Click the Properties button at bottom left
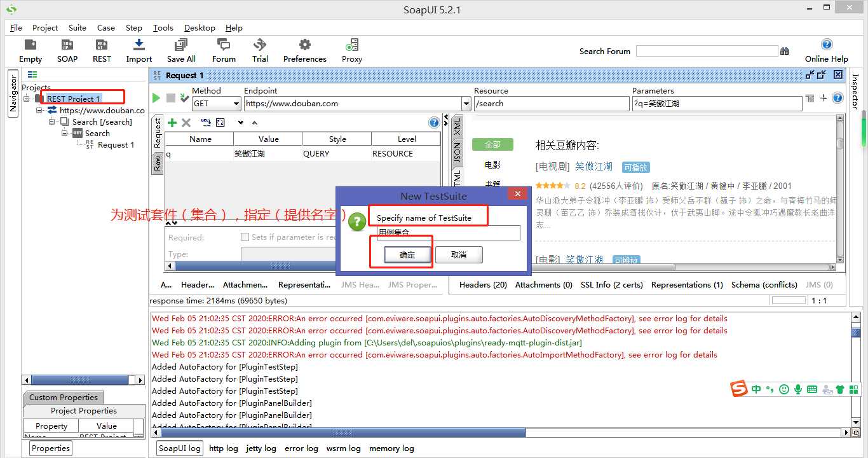 [x=51, y=448]
